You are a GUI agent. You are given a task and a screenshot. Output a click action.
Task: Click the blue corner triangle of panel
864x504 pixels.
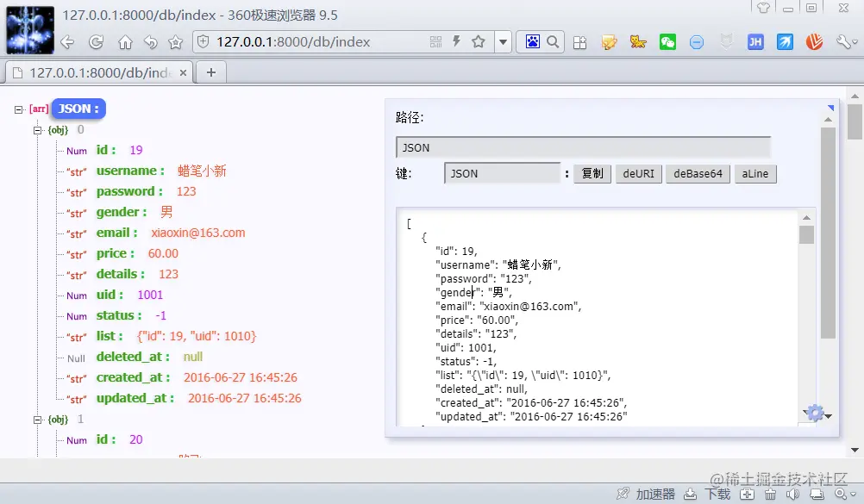coord(830,108)
